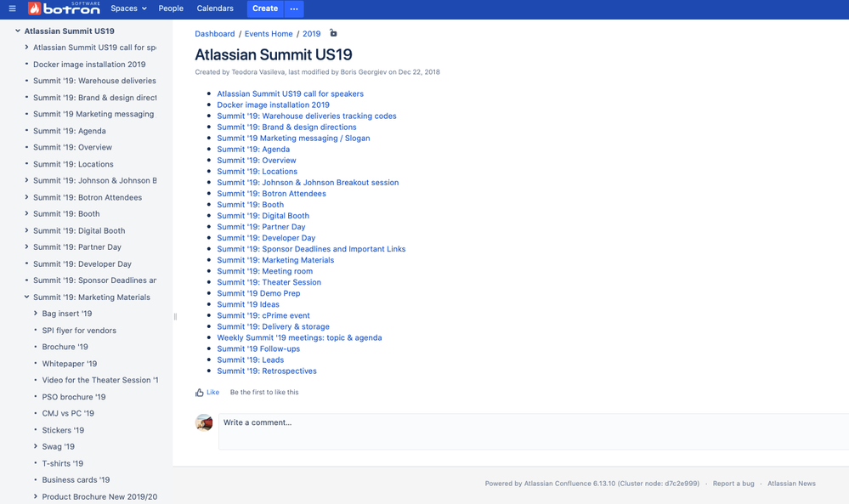Open Atlassian Summit US19 call for speakers link
849x504 pixels.
(x=290, y=93)
